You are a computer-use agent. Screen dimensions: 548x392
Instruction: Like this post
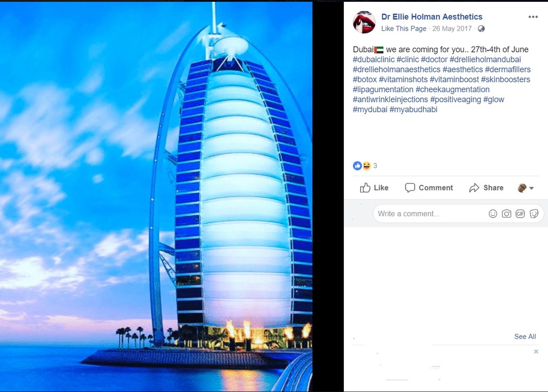click(374, 188)
